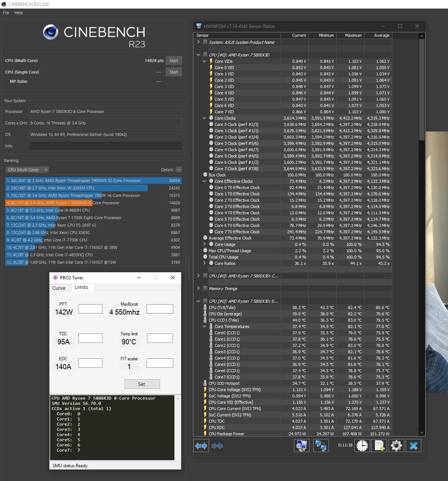Screen dimensions: 448x481
Task: Open HWiNFO settings gear icon
Action: click(x=396, y=445)
